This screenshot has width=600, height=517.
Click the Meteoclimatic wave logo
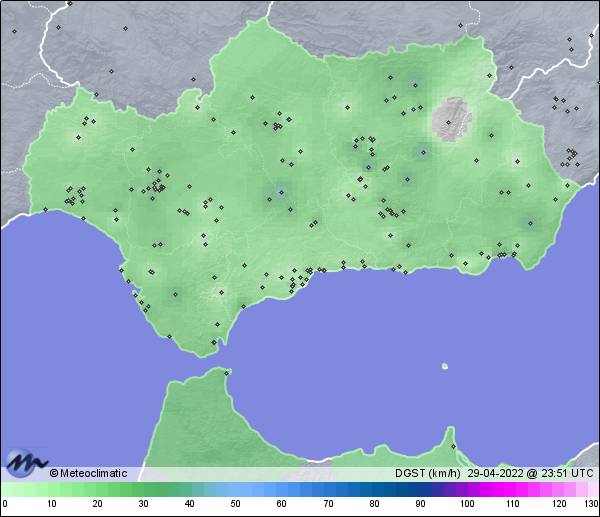pyautogui.click(x=26, y=463)
